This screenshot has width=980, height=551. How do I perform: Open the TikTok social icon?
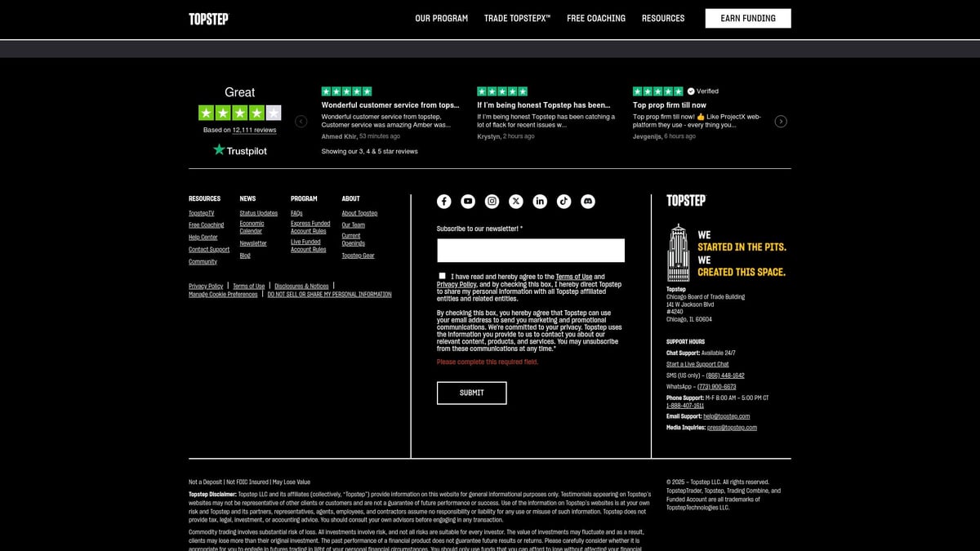(x=563, y=202)
